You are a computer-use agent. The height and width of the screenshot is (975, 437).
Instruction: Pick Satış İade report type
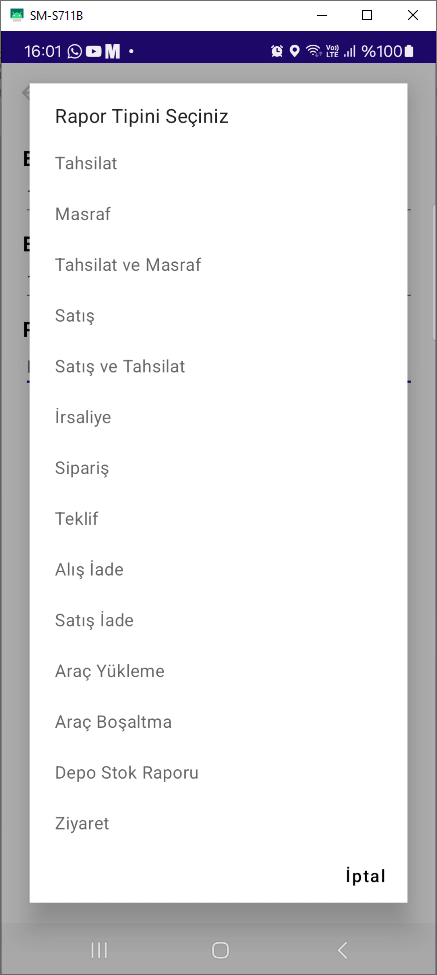(x=218, y=621)
